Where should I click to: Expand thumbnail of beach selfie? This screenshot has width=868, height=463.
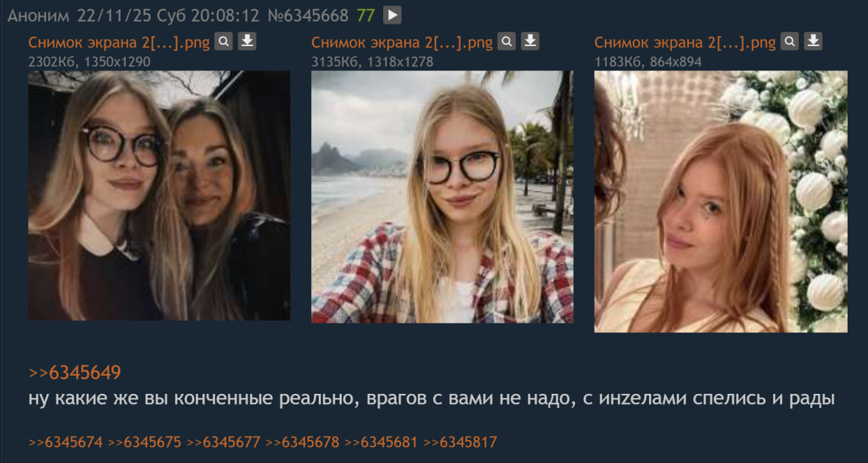point(442,197)
